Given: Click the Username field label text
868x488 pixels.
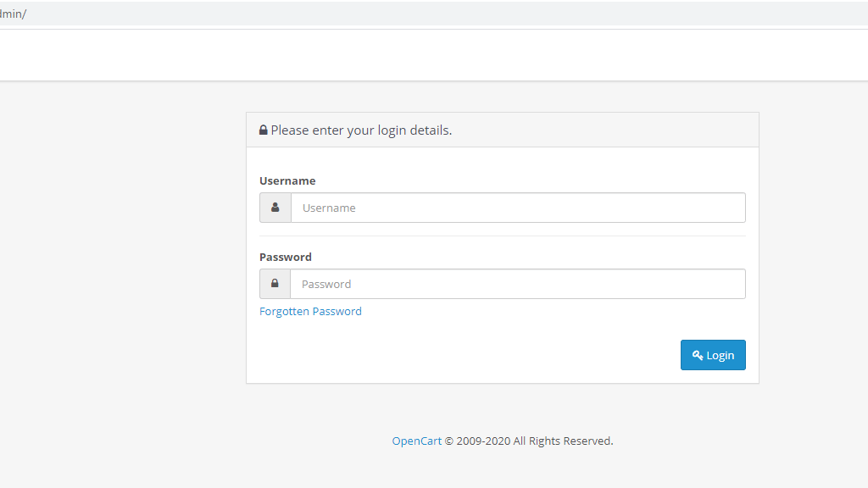Looking at the screenshot, I should [287, 180].
